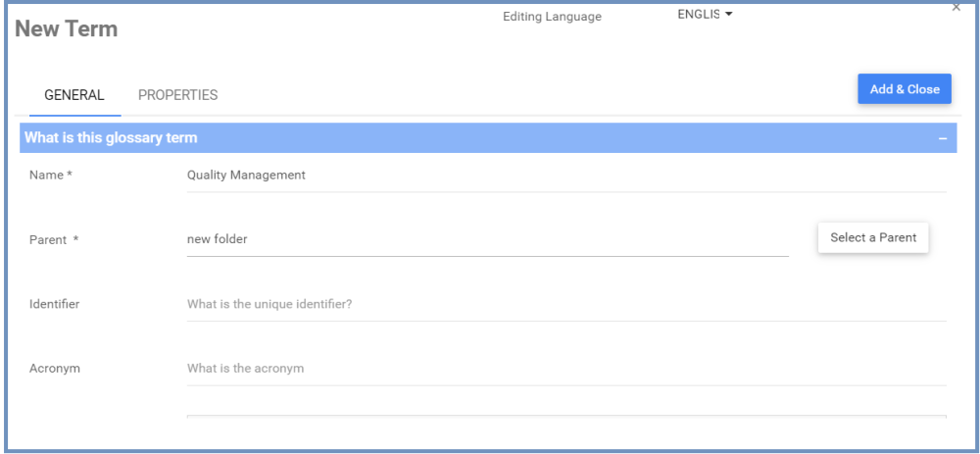Click the required asterisk beside Parent
The image size is (980, 454).
75,239
